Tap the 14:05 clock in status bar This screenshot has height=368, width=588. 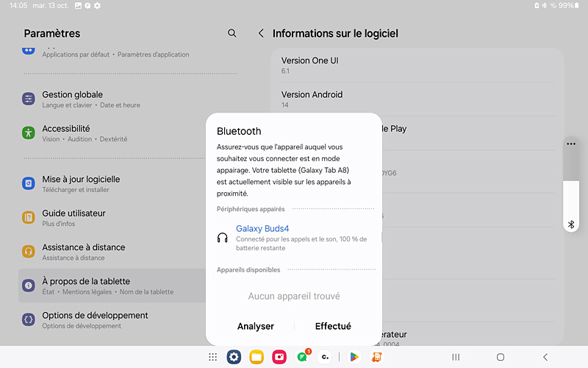pyautogui.click(x=18, y=6)
